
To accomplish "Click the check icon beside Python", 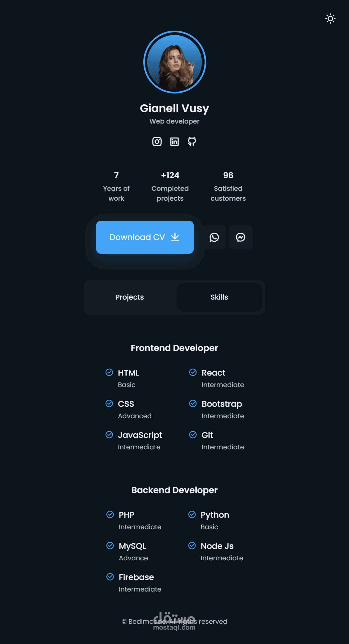I will (x=192, y=514).
